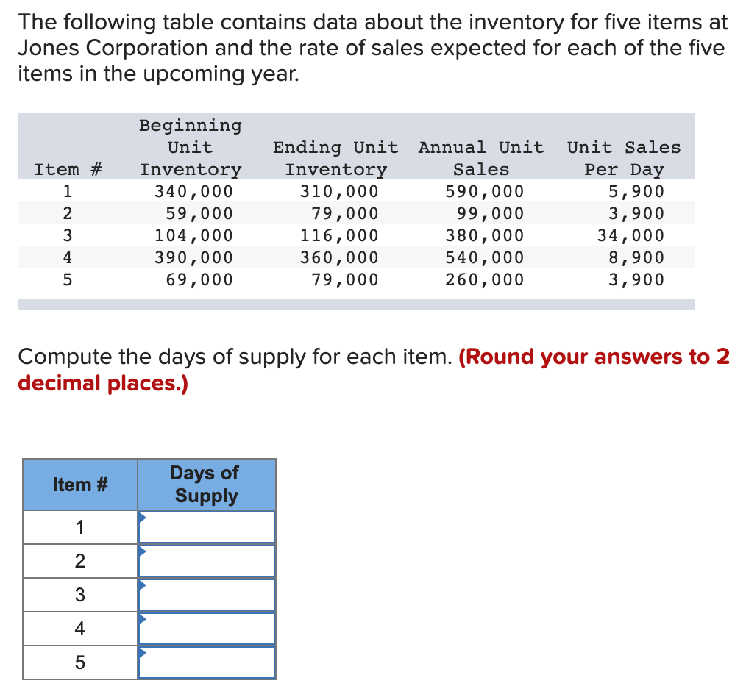746x700 pixels.
Task: Select the answer field for Item 4
Action: [210, 628]
